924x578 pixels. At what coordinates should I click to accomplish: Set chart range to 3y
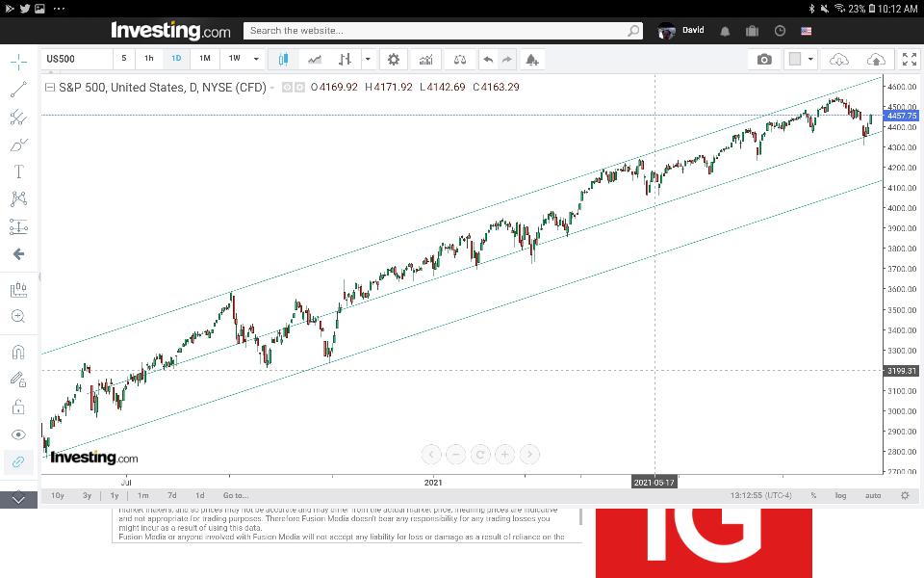[88, 495]
